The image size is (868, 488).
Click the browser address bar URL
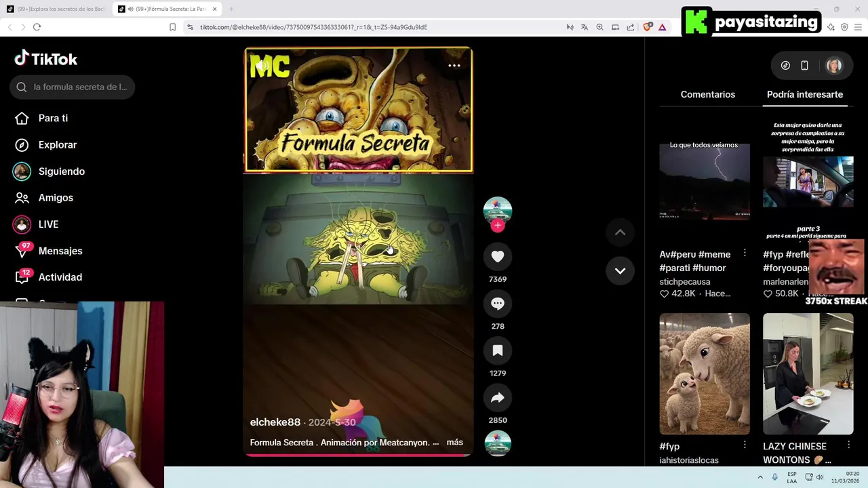[313, 27]
